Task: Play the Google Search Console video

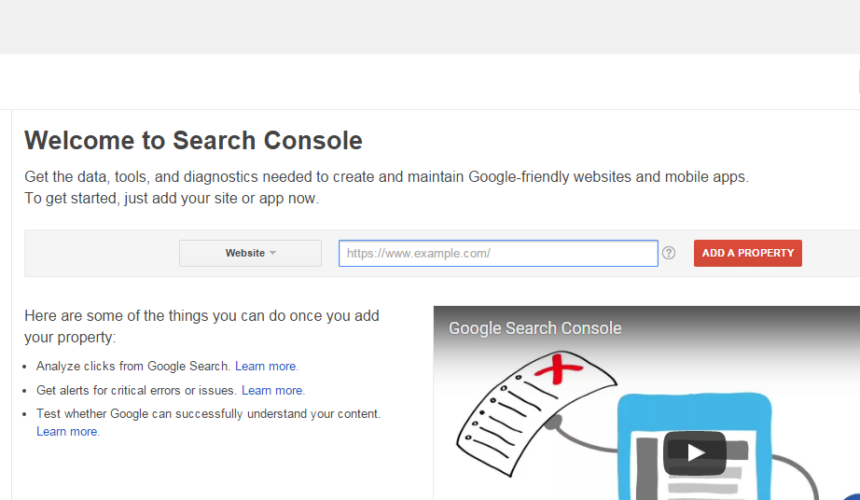Action: pyautogui.click(x=695, y=453)
